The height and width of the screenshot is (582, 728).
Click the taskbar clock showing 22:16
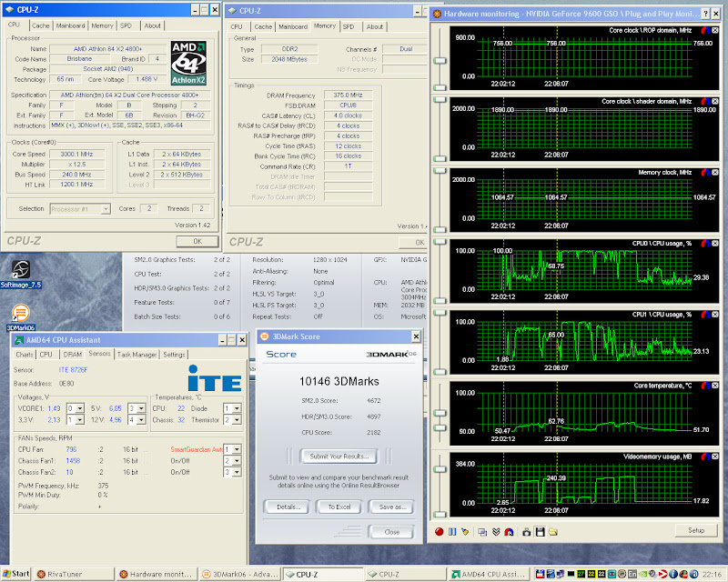tap(713, 574)
